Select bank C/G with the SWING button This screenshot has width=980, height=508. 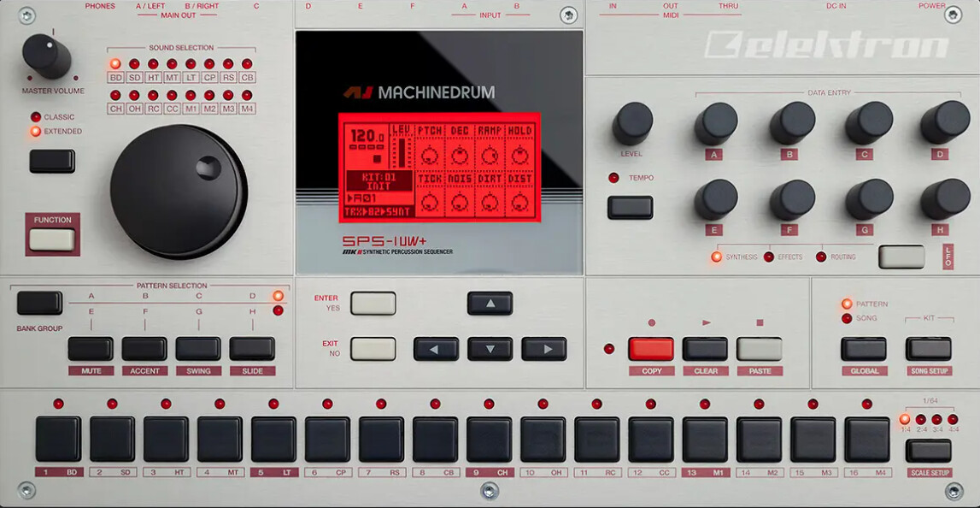198,349
